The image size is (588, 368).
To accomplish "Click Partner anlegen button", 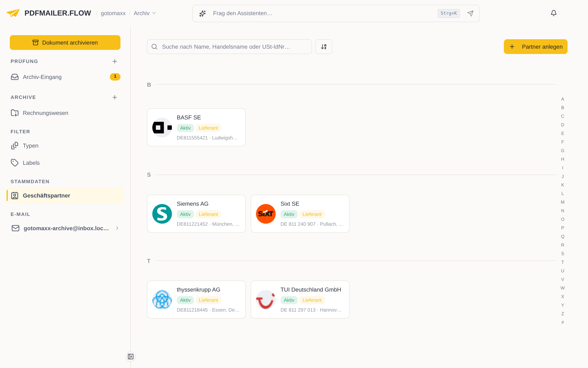I will 536,47.
